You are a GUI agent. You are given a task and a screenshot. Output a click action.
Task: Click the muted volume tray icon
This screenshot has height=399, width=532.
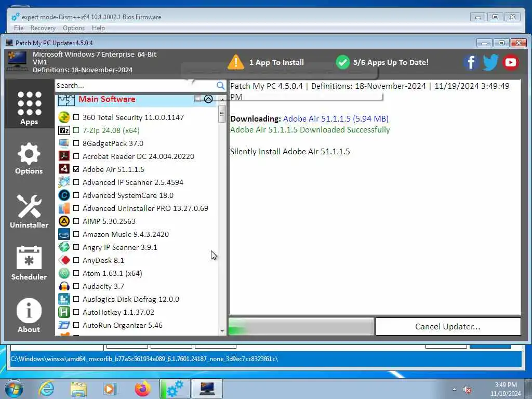(x=467, y=390)
